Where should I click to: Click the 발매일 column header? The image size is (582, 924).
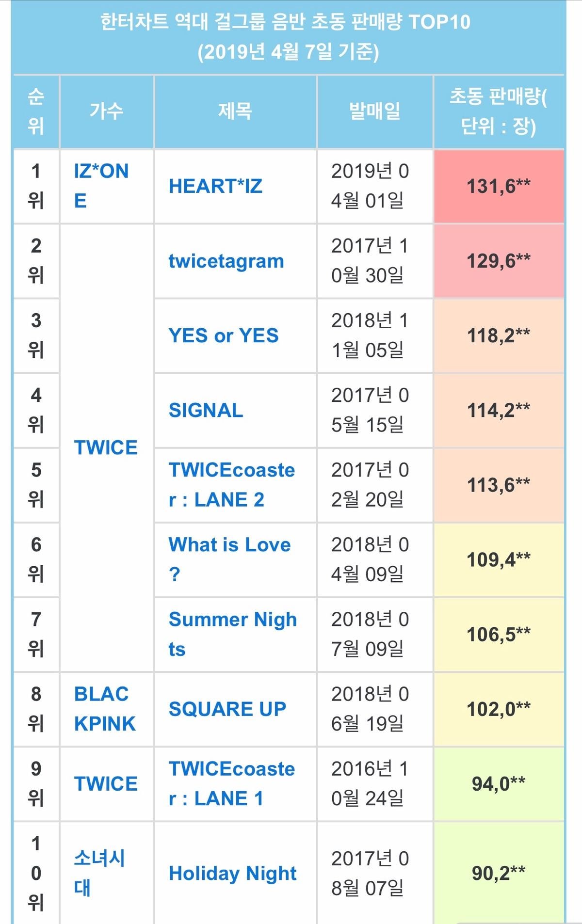(374, 112)
